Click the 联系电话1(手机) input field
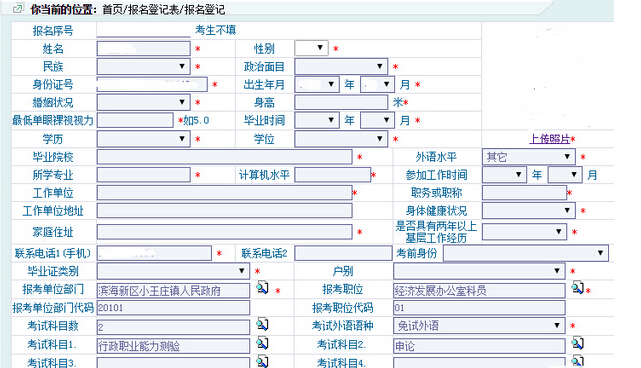The image size is (641, 368). coord(154,254)
